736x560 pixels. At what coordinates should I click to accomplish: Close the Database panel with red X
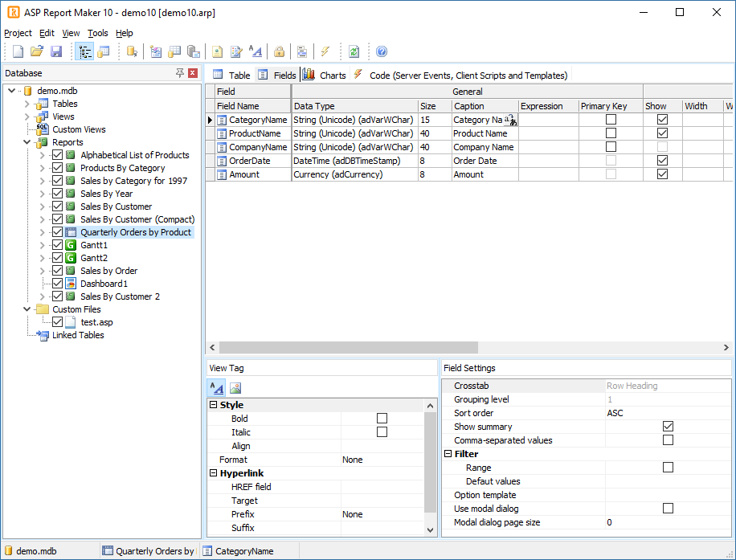[193, 73]
